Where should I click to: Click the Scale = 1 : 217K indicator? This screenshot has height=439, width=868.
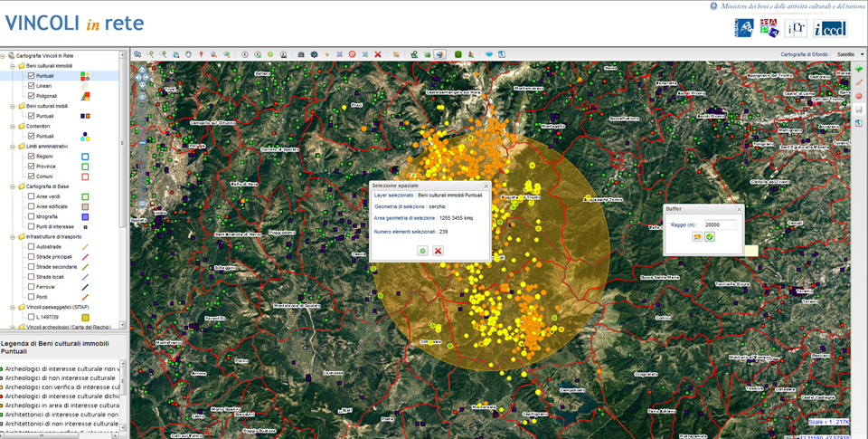click(x=827, y=423)
